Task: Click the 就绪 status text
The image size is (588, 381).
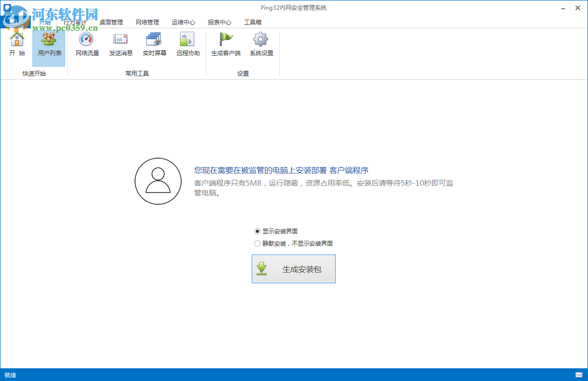Action: (10, 374)
